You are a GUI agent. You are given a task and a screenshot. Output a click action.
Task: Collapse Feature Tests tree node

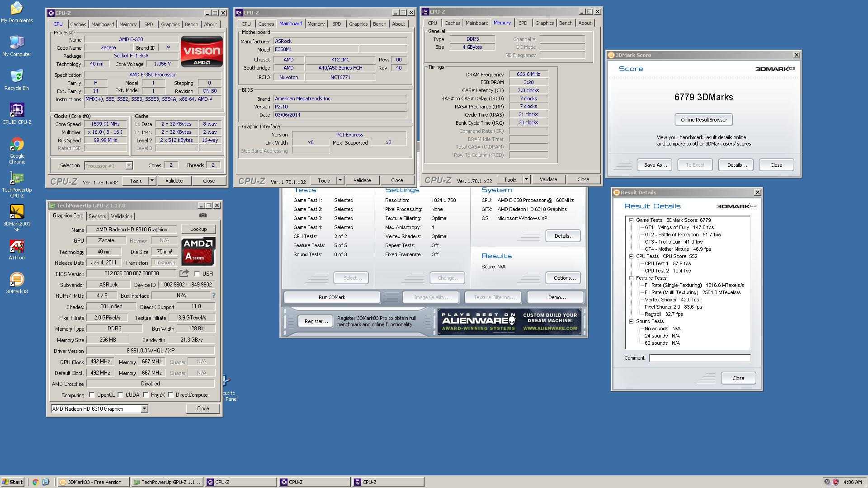pyautogui.click(x=631, y=278)
